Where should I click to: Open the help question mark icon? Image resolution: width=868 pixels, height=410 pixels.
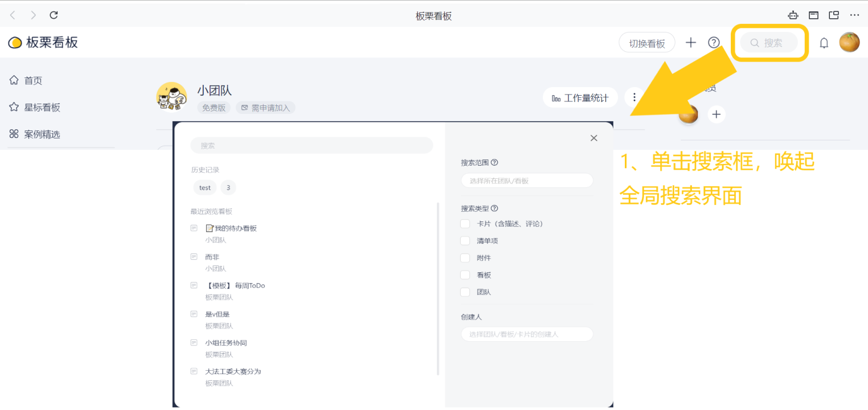coord(714,43)
